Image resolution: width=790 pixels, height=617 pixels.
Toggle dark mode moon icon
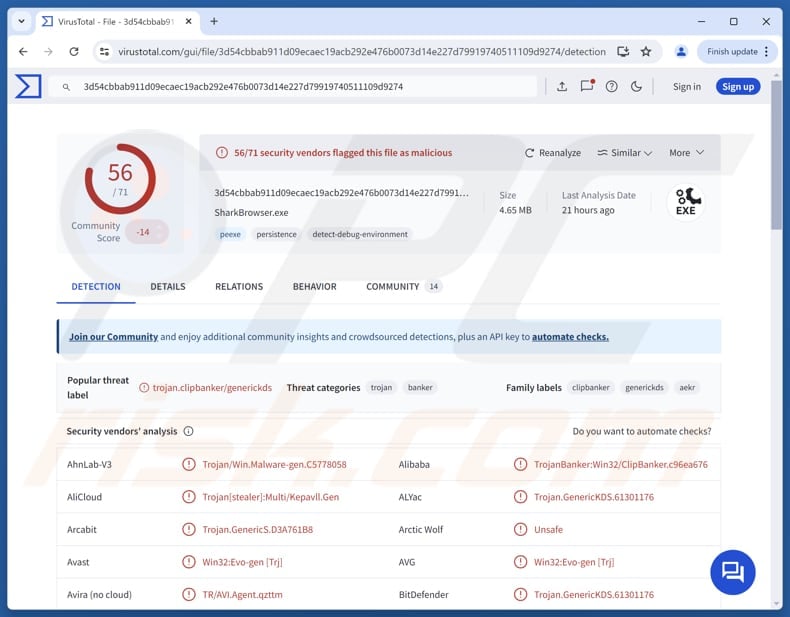tap(637, 87)
